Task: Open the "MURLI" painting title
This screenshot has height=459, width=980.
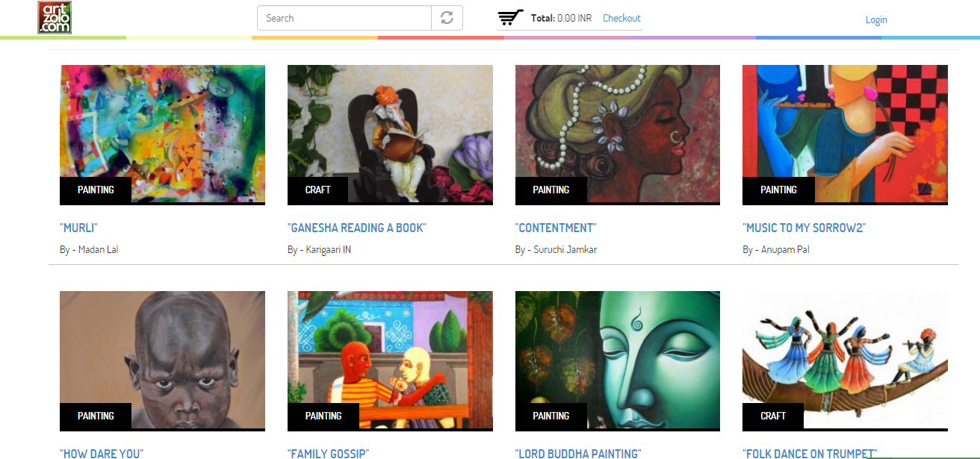Action: click(x=79, y=228)
